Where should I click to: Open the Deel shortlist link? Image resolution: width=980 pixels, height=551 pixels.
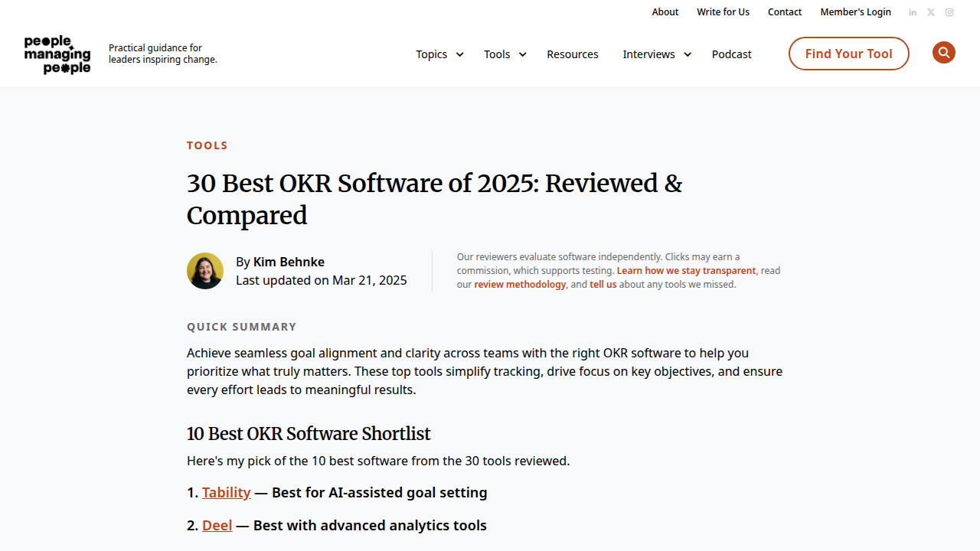click(217, 526)
